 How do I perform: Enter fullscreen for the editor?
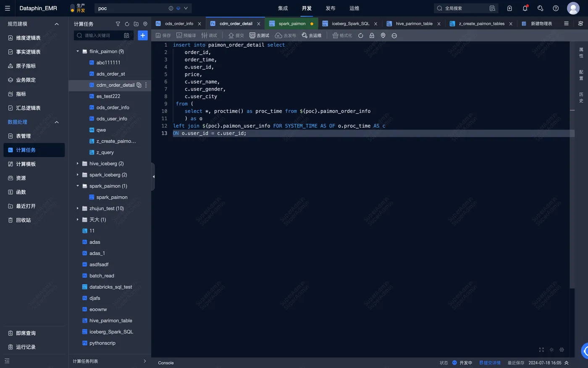pyautogui.click(x=541, y=350)
